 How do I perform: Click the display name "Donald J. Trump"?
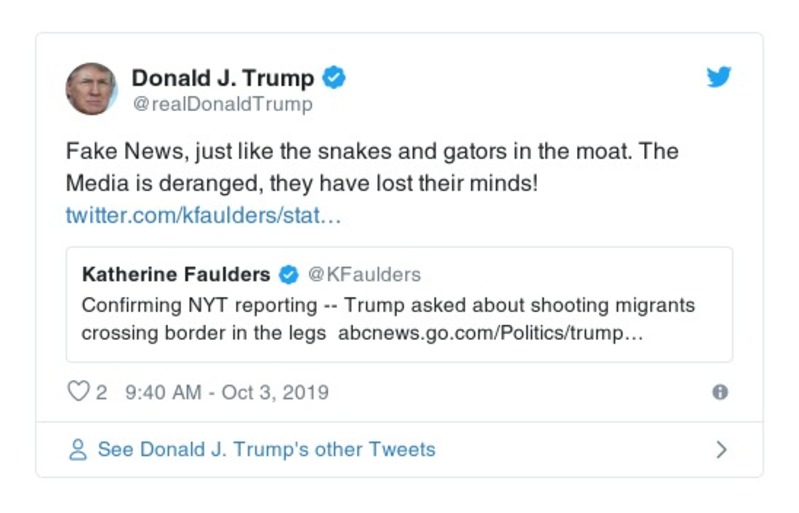click(223, 78)
